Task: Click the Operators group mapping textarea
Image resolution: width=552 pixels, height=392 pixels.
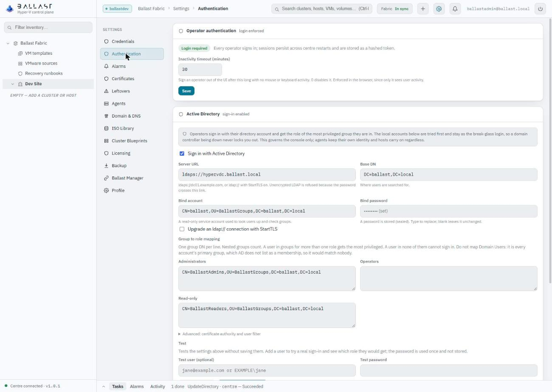Action: point(449,279)
